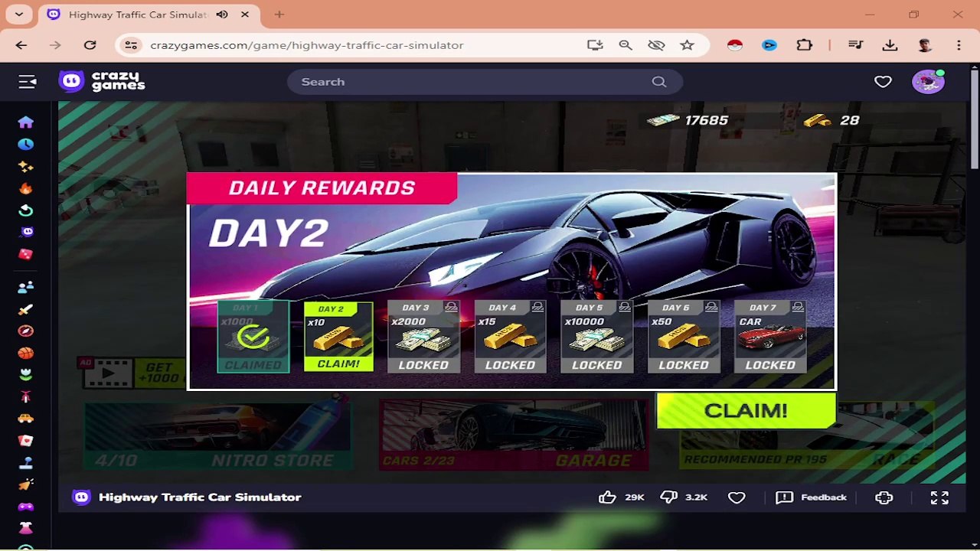Open recently played clock icon in sidebar
The image size is (980, 551).
(x=26, y=144)
